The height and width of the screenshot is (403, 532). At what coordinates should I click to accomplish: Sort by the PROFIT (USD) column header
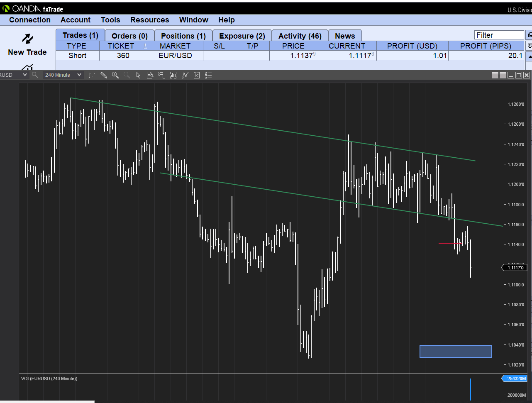pos(412,46)
